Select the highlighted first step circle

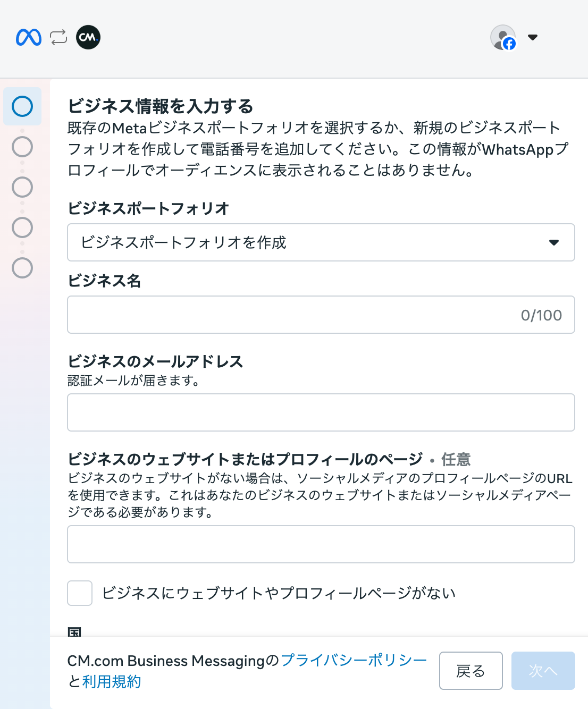[22, 106]
